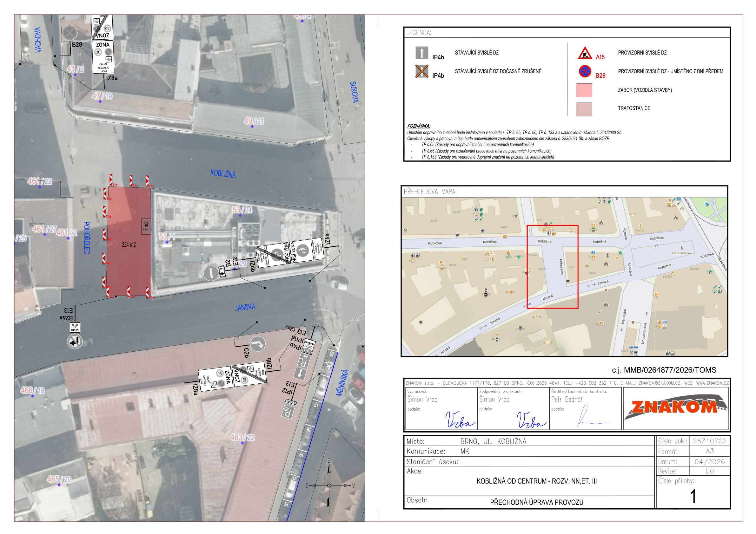Click the red 224 m2 closure area
This screenshot has height=534, width=756.
pos(129,241)
